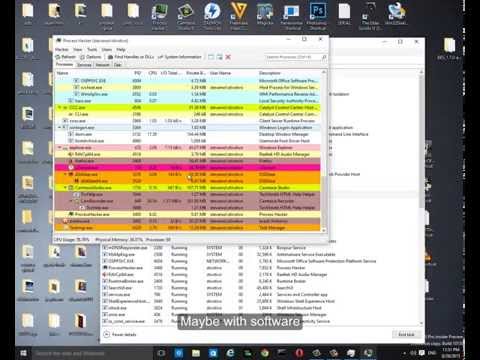Image resolution: width=480 pixels, height=360 pixels.
Task: Select the dwm.exe process row
Action: pos(188,134)
